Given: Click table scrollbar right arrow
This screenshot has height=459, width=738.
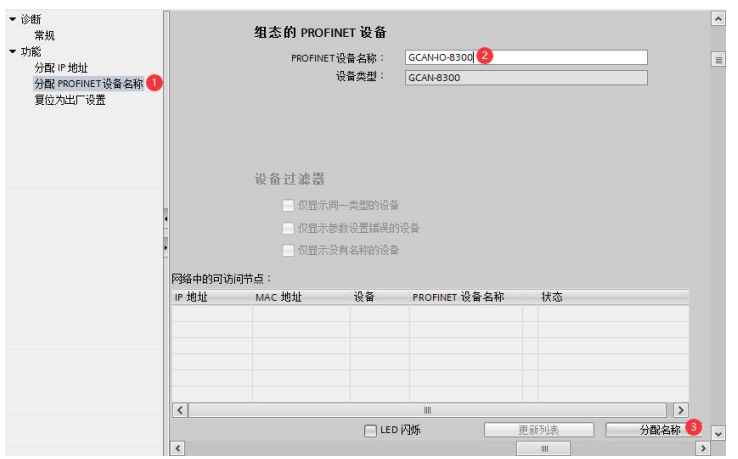Looking at the screenshot, I should click(681, 410).
